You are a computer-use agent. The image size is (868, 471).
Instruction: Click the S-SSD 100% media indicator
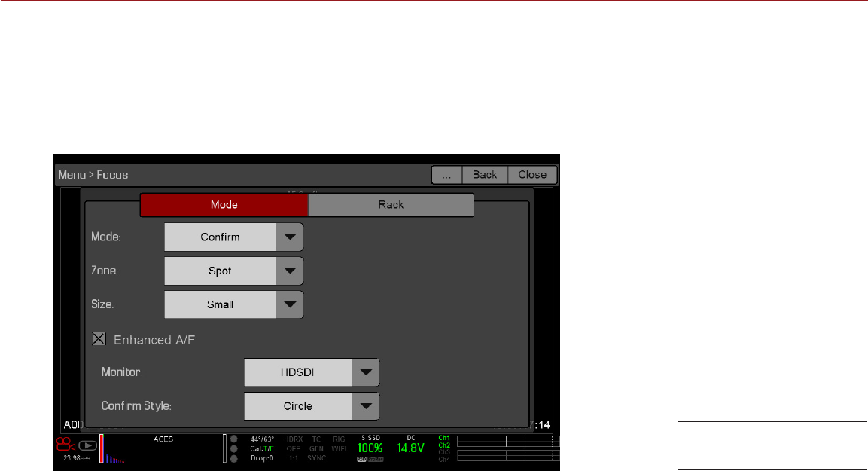[370, 445]
